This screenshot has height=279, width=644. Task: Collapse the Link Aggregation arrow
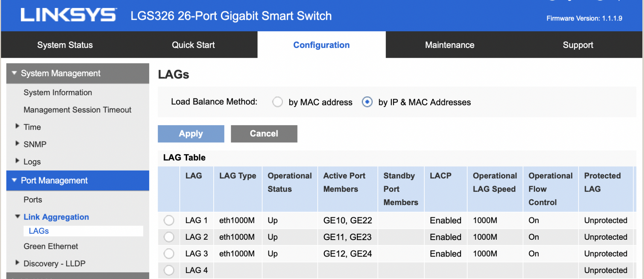pos(17,217)
